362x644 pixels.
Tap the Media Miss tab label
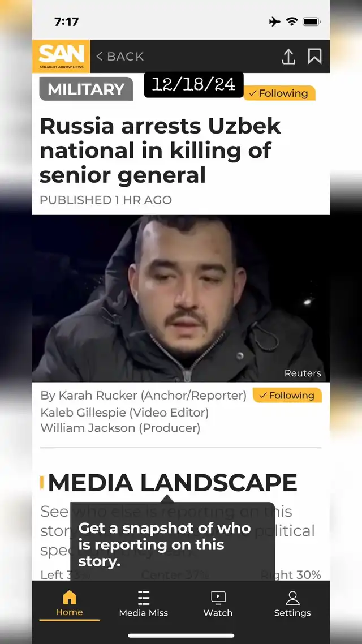pyautogui.click(x=144, y=613)
